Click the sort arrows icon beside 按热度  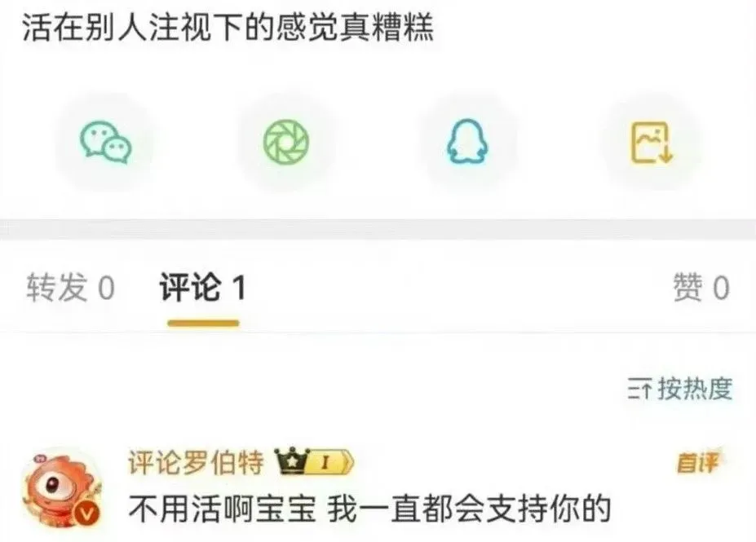coord(640,390)
